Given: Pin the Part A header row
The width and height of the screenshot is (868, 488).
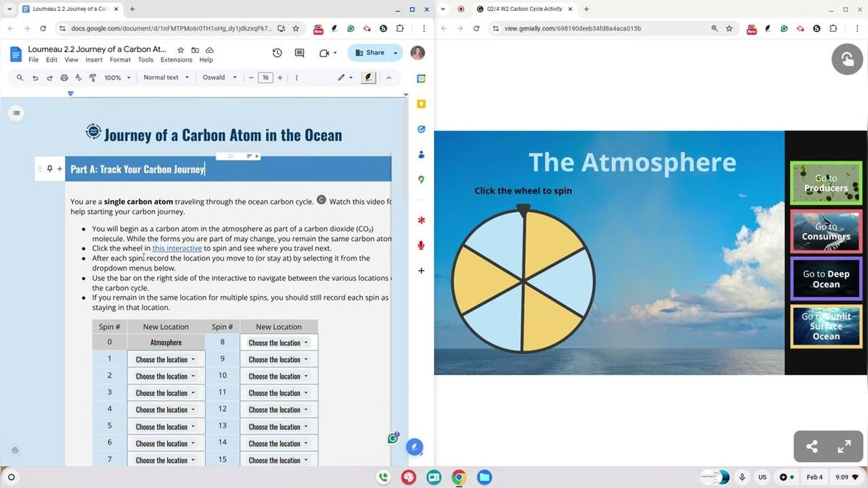Looking at the screenshot, I should coord(49,168).
